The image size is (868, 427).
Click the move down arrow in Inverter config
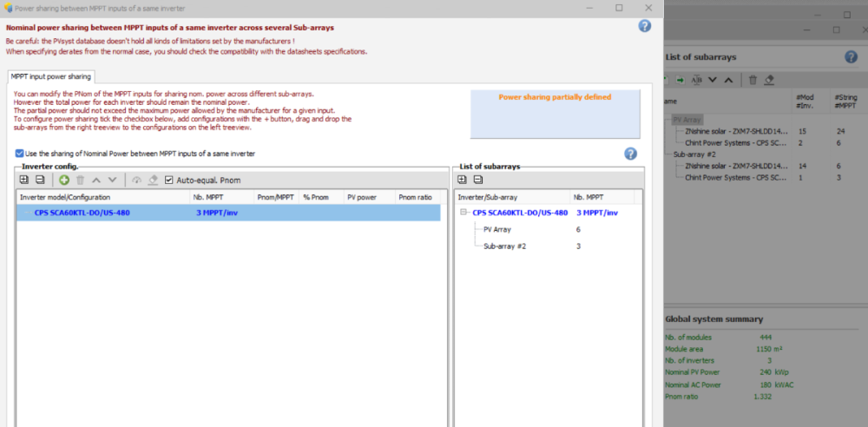[x=110, y=180]
